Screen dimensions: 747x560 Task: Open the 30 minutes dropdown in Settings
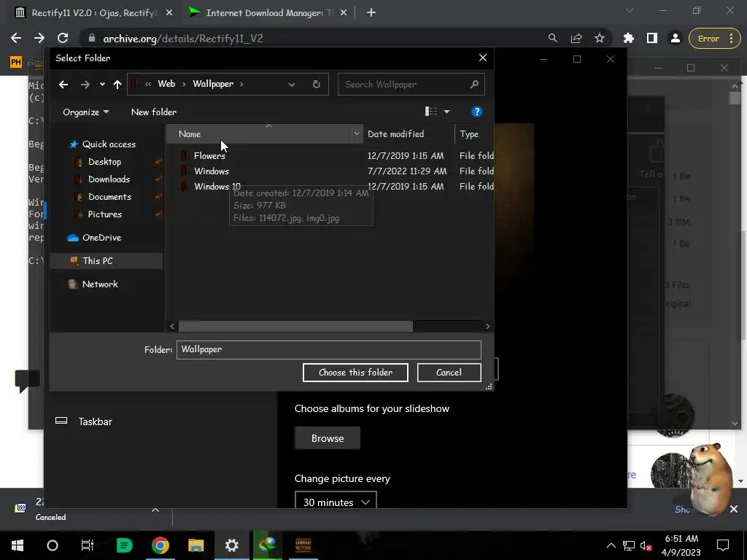[336, 502]
